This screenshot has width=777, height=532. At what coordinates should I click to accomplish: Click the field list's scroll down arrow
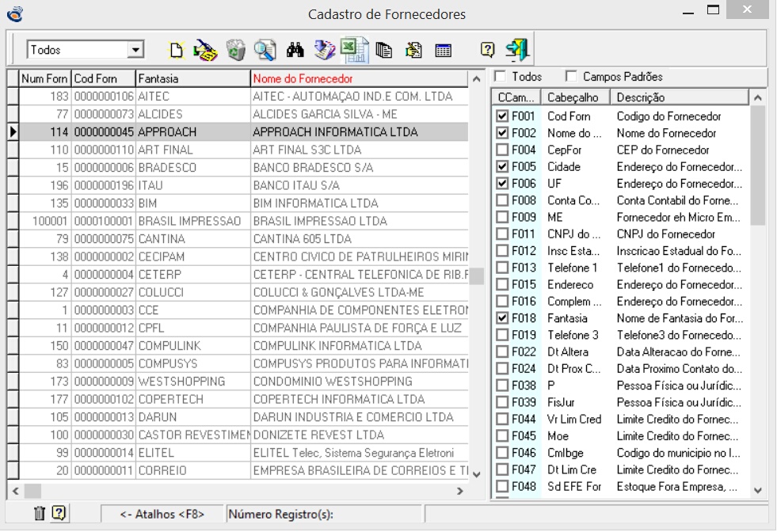758,490
